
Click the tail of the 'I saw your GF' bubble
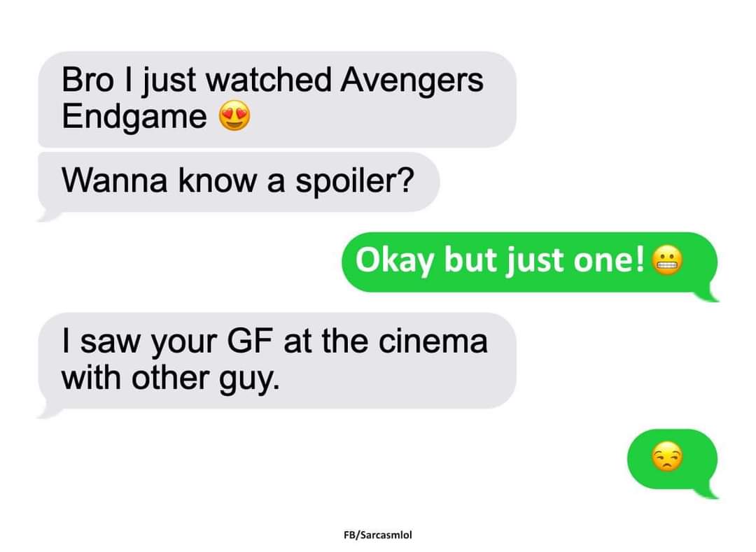48,411
